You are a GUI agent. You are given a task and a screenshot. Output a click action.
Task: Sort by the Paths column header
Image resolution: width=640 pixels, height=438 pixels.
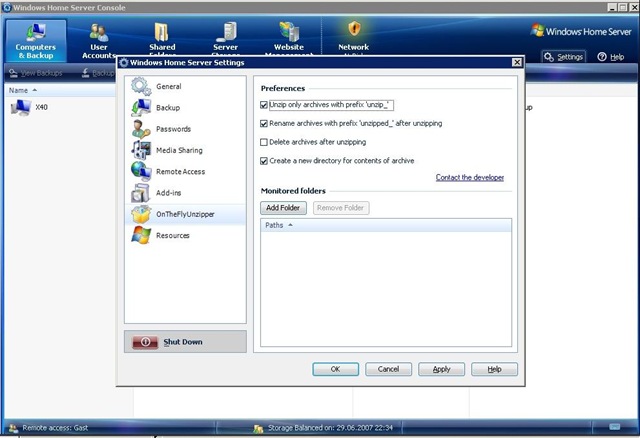point(385,225)
